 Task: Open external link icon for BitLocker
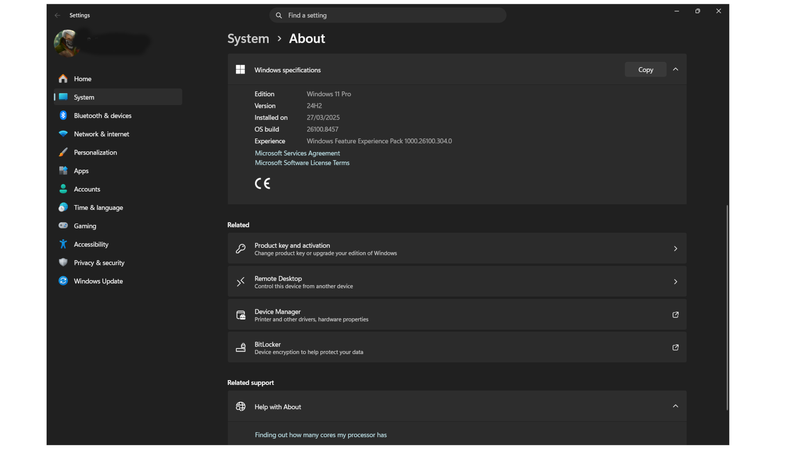pos(675,347)
